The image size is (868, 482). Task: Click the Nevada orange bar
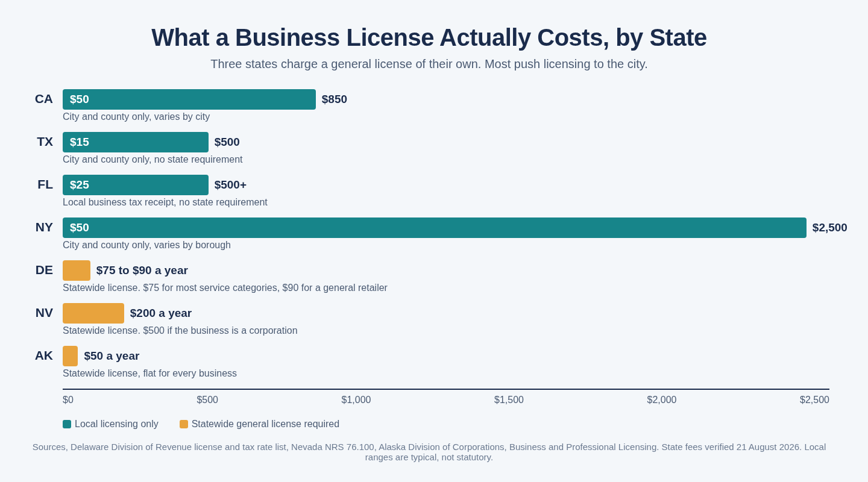[x=93, y=313]
